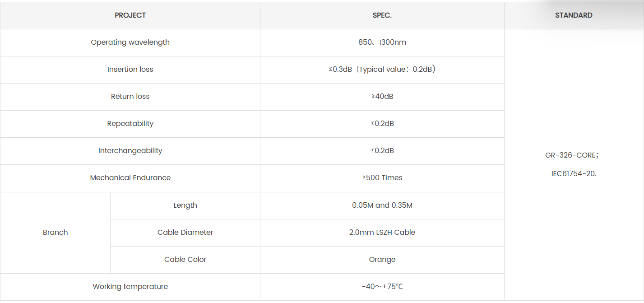Select the Branch group cell
This screenshot has height=303, width=644.
tap(55, 233)
